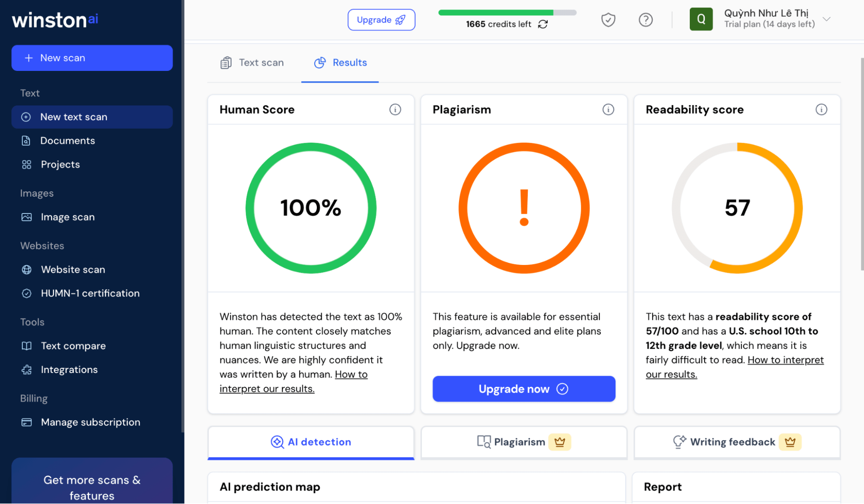Click the HUMN-1 certification check icon
Viewport: 864px width, 504px height.
tap(26, 293)
